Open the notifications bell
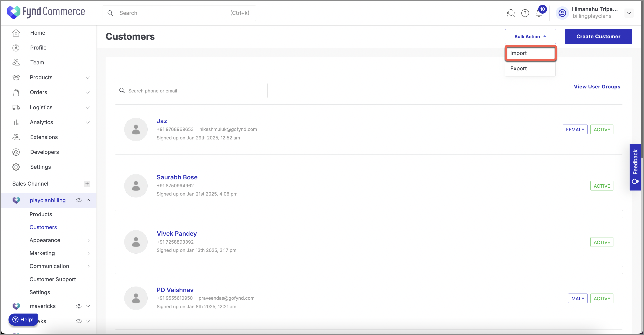This screenshot has height=335, width=644. pyautogui.click(x=539, y=13)
